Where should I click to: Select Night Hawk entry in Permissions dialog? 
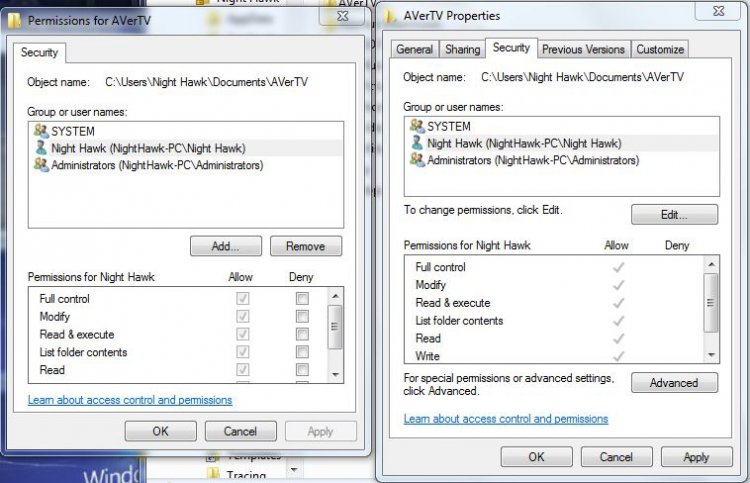point(186,148)
